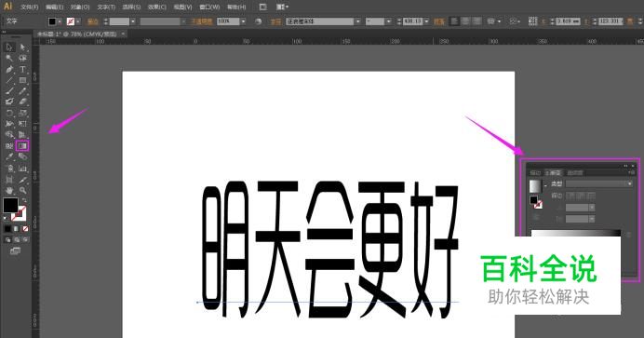Select the Scale tool

[x=22, y=113]
